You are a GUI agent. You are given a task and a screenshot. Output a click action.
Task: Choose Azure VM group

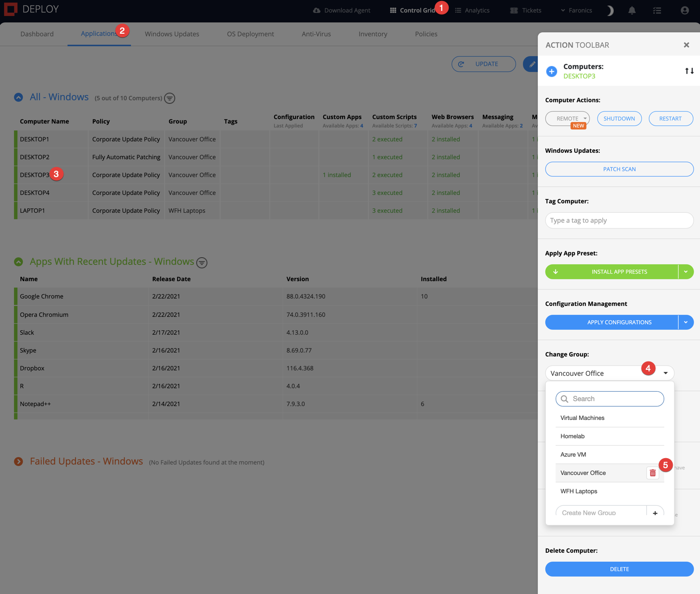610,455
